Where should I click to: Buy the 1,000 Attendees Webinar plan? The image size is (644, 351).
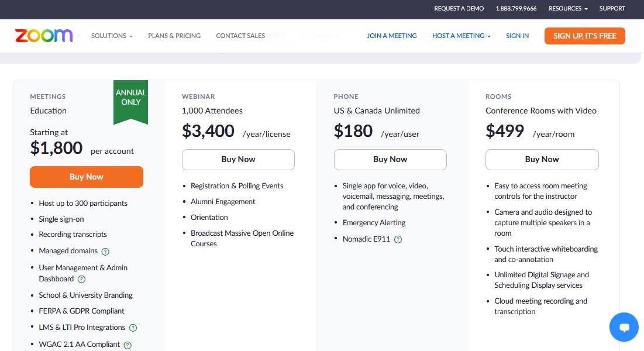click(238, 159)
